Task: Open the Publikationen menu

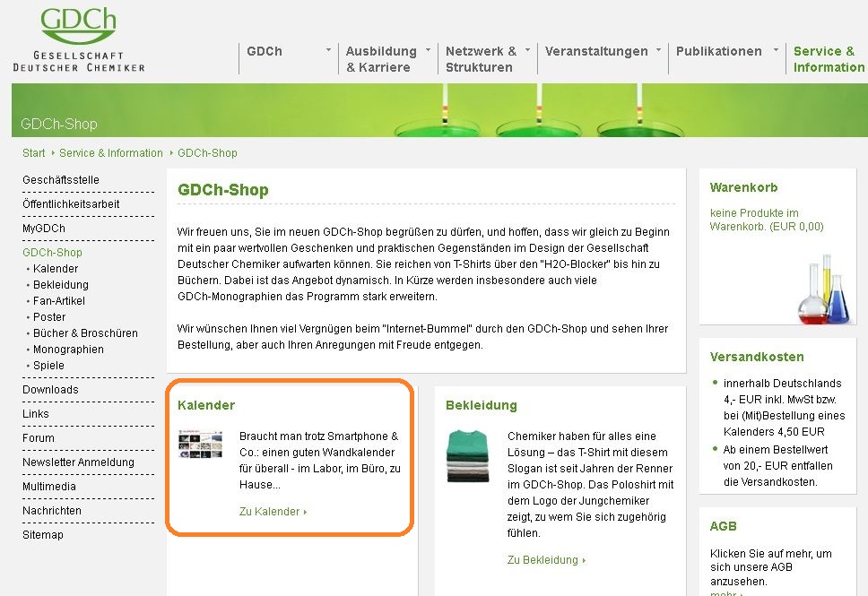Action: (x=718, y=51)
